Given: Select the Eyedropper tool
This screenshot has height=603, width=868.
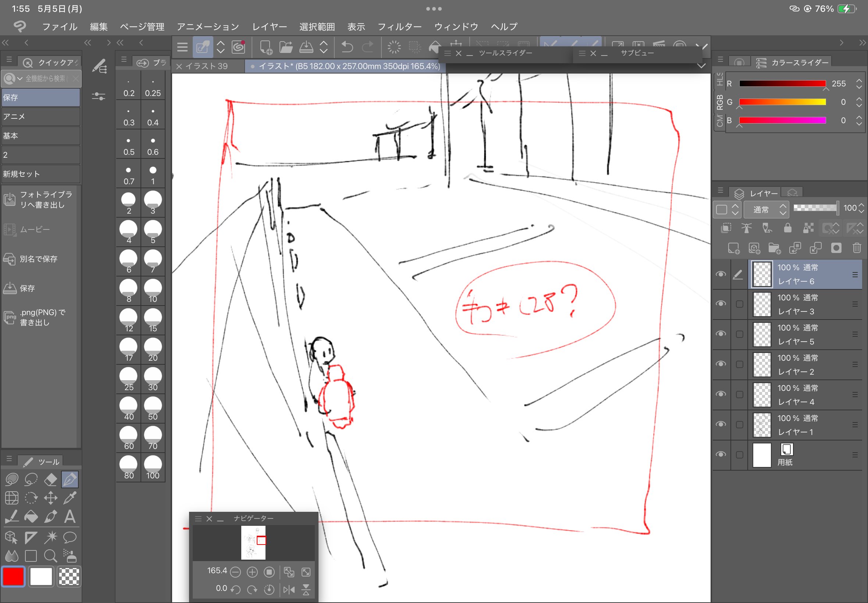Looking at the screenshot, I should (70, 498).
